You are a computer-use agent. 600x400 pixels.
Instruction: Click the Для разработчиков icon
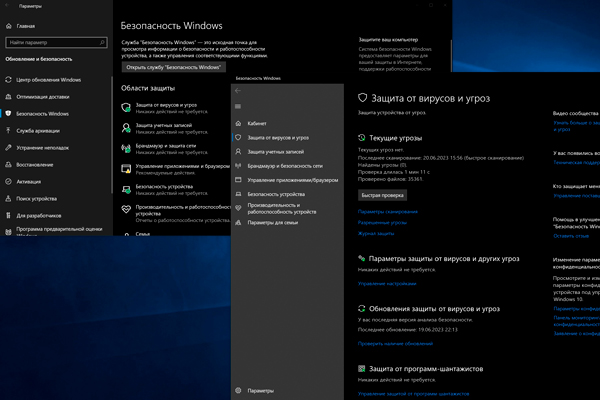click(8, 216)
